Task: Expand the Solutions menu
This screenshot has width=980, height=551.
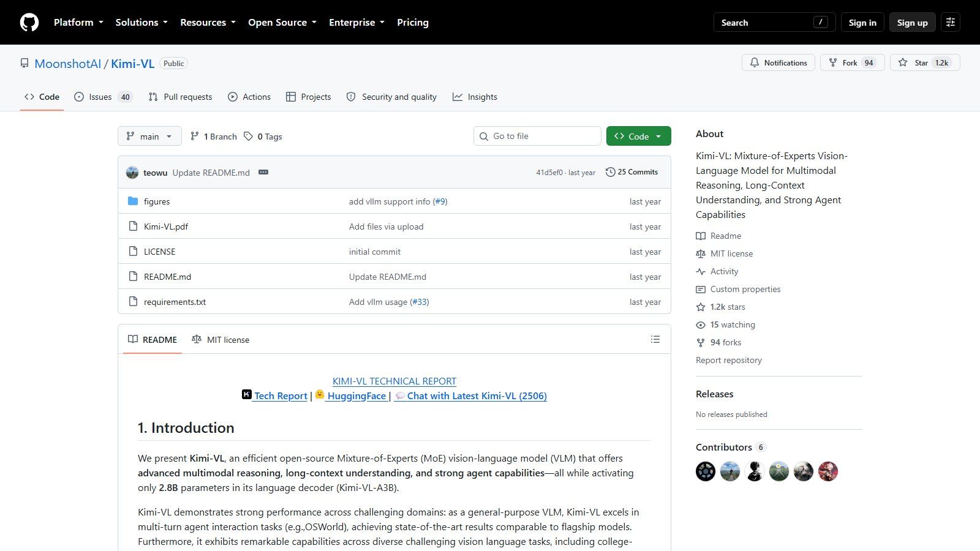Action: [141, 23]
